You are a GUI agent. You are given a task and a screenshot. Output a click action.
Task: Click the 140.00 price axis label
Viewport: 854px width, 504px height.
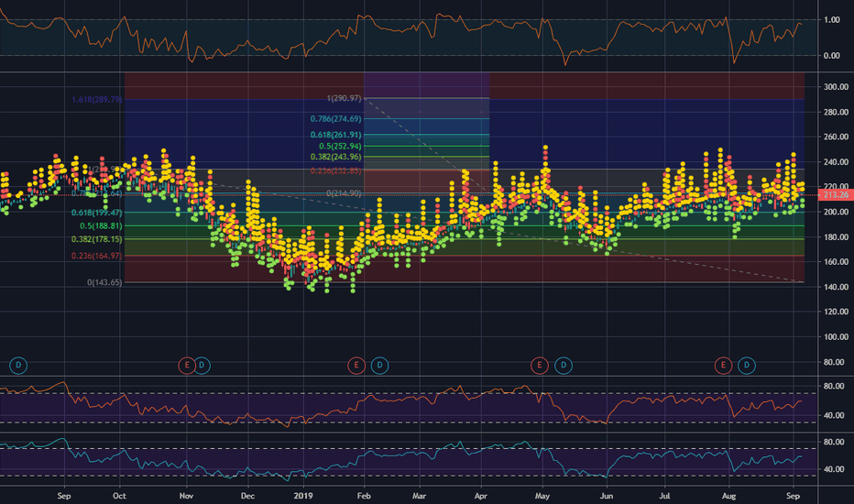836,287
